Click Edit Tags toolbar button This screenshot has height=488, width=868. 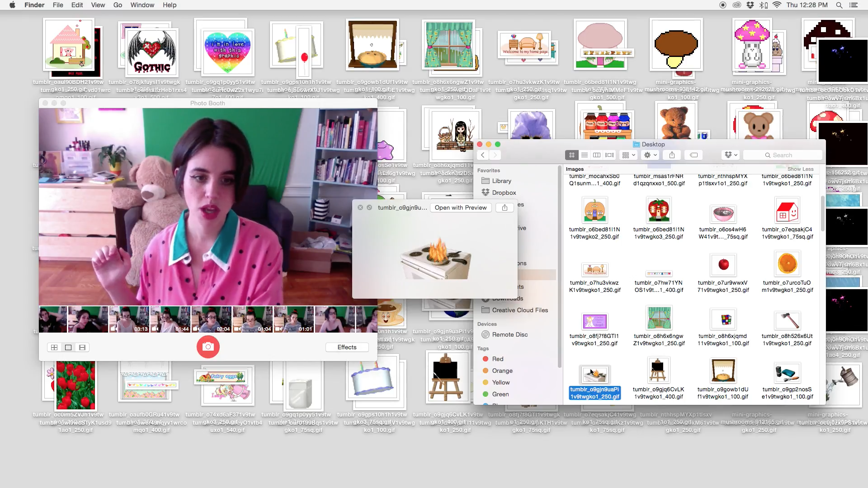694,155
